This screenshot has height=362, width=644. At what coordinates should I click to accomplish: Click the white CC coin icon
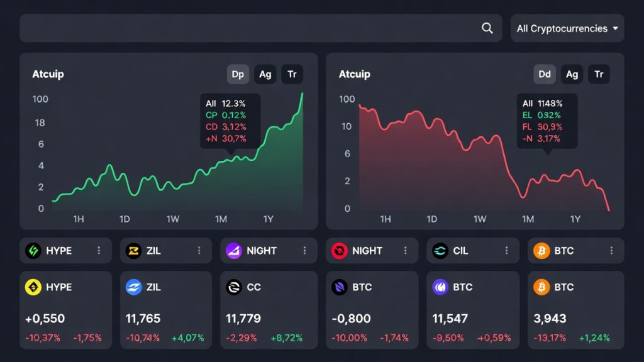[x=234, y=287]
